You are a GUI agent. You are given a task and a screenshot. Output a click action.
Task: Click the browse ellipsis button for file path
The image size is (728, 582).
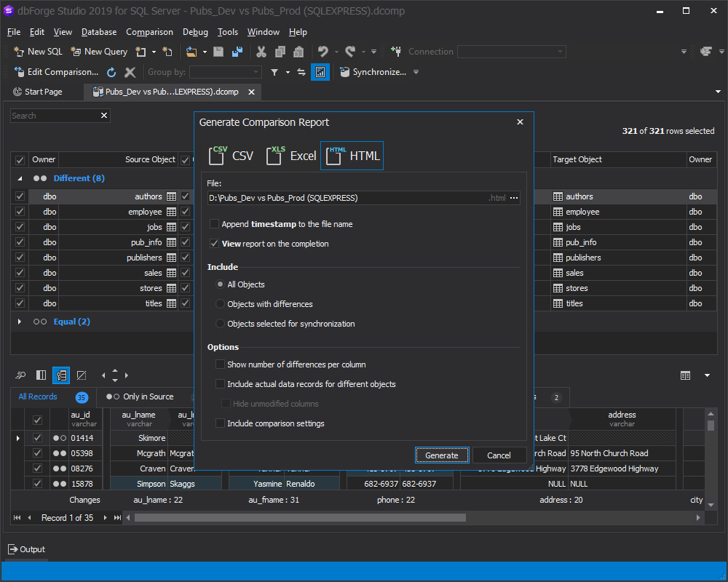[514, 198]
